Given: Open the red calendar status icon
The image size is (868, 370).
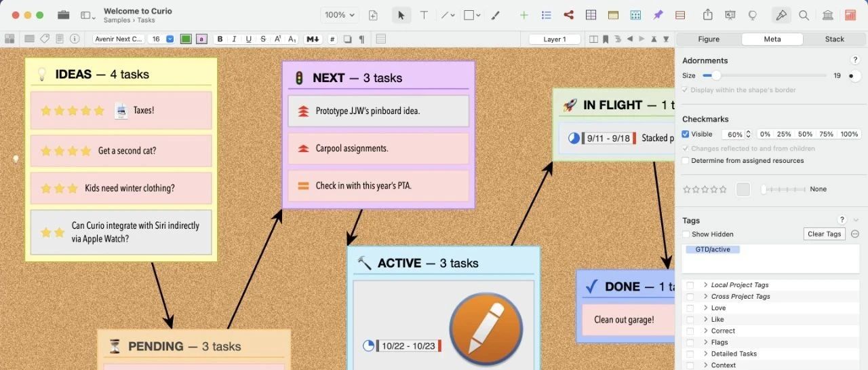Looking at the screenshot, I should (850, 15).
